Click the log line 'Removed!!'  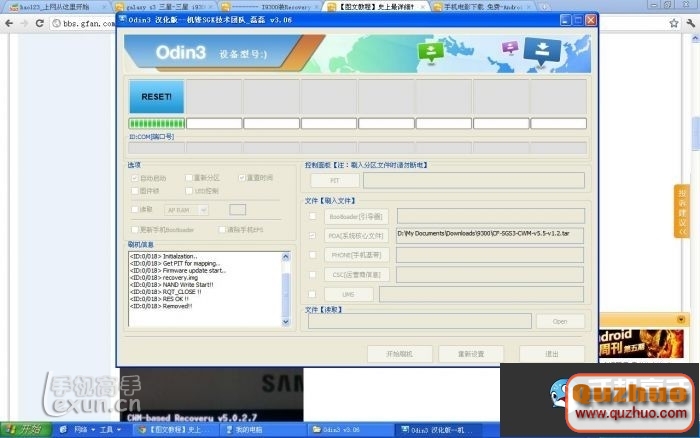(161, 306)
